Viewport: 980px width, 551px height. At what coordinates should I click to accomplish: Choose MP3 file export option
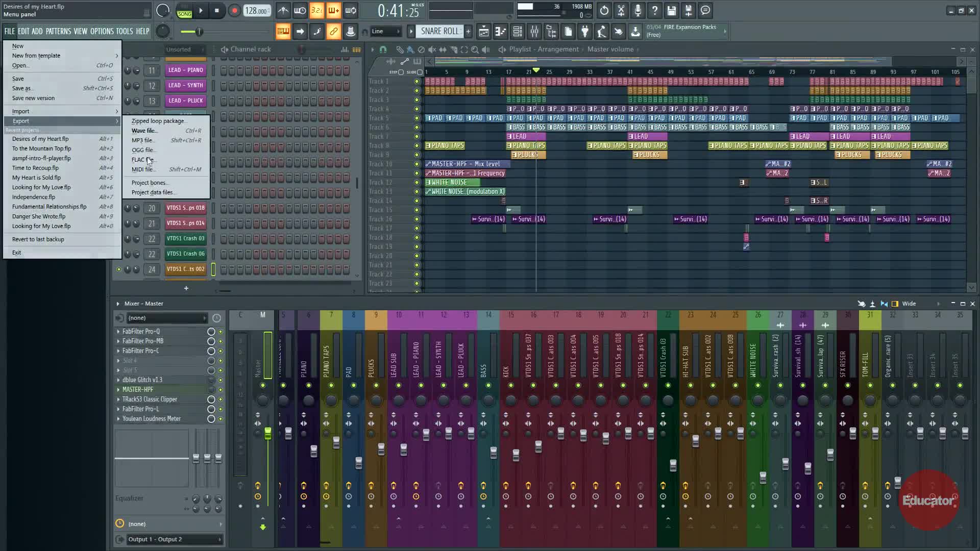[142, 140]
